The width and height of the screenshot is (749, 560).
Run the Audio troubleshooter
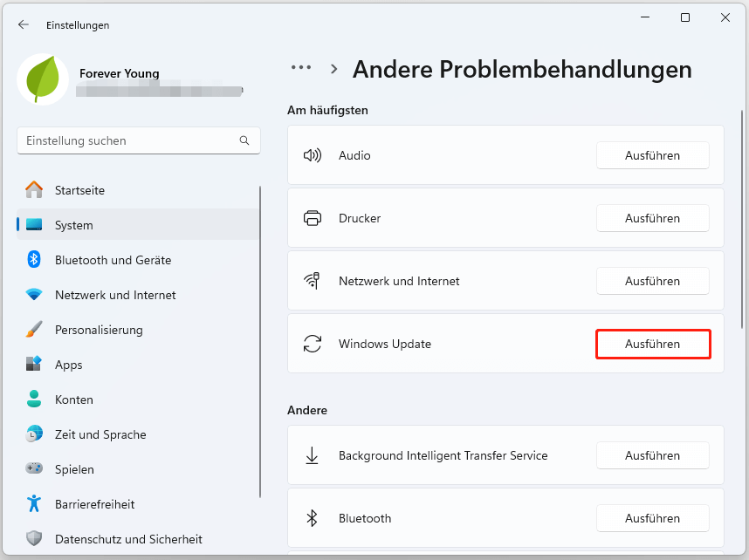tap(652, 155)
